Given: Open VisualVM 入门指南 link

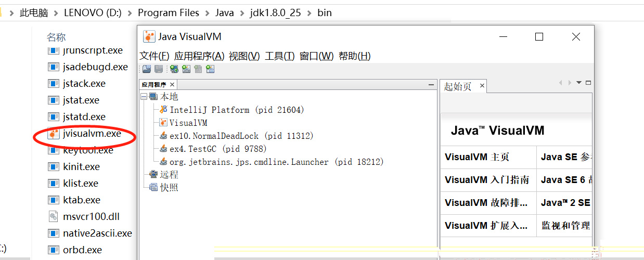Looking at the screenshot, I should point(487,180).
